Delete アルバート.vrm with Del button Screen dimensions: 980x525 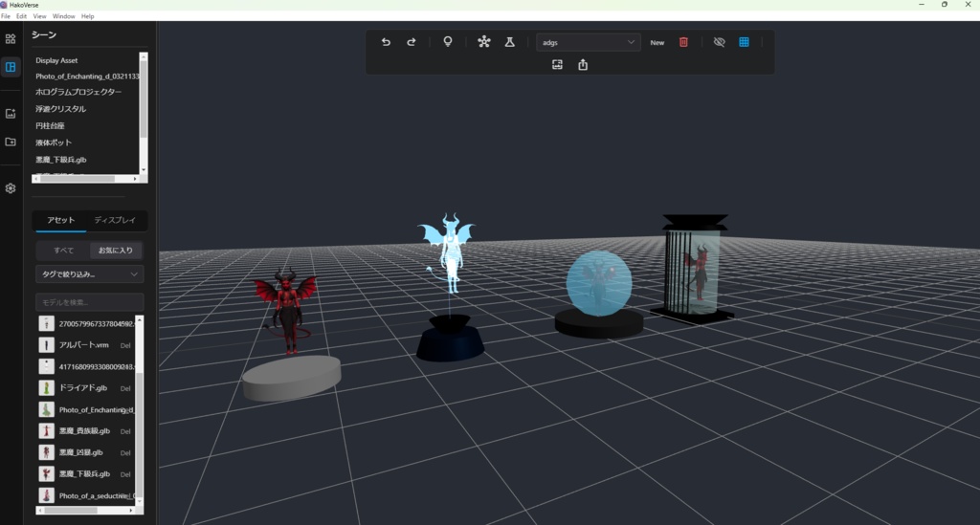click(125, 345)
